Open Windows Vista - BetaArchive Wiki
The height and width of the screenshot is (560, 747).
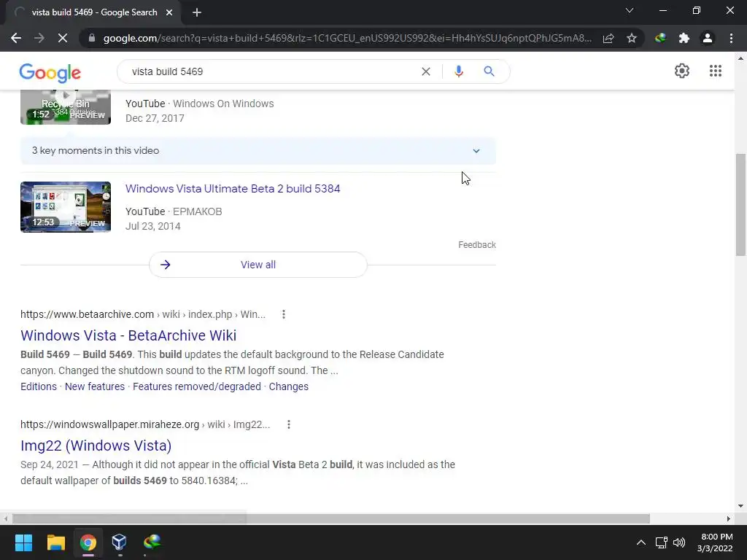pos(128,335)
